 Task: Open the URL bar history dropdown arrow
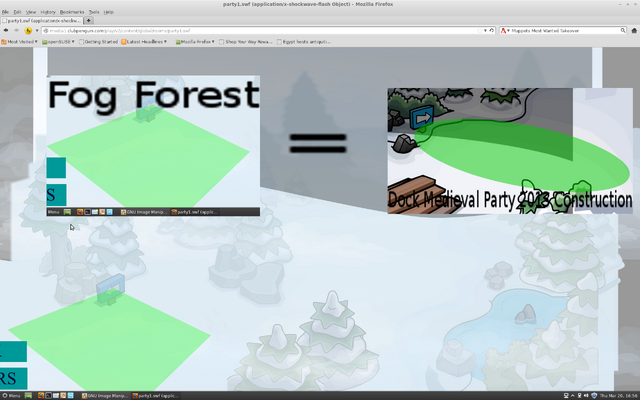[x=485, y=31]
